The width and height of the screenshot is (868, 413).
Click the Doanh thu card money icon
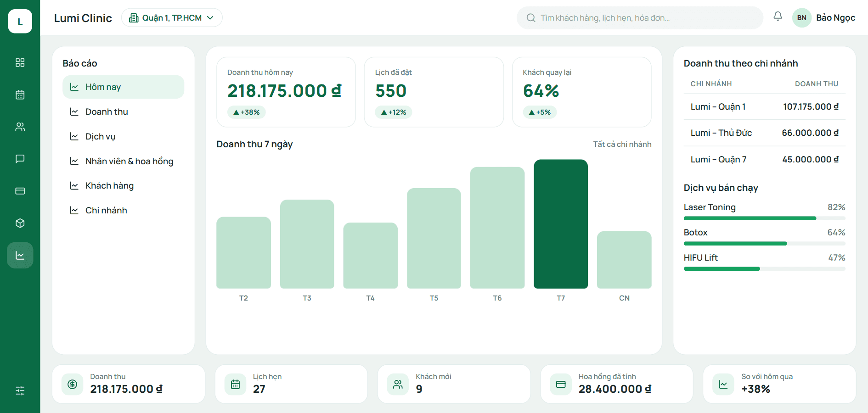(73, 385)
